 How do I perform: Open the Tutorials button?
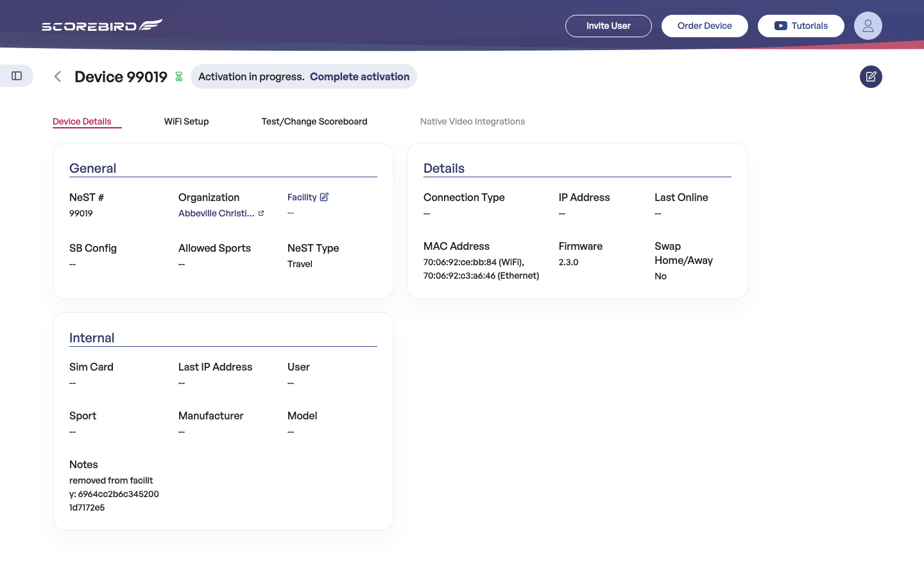(x=801, y=26)
